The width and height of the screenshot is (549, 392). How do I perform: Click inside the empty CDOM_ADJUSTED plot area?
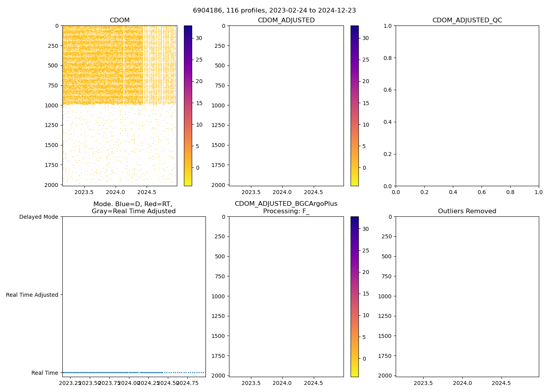[x=286, y=106]
